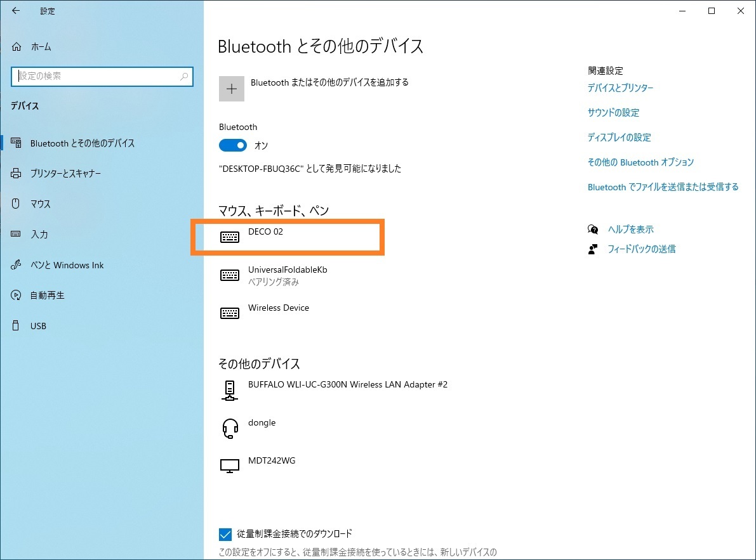Click the feedback person icon
Viewport: 756px width, 560px height.
point(593,249)
